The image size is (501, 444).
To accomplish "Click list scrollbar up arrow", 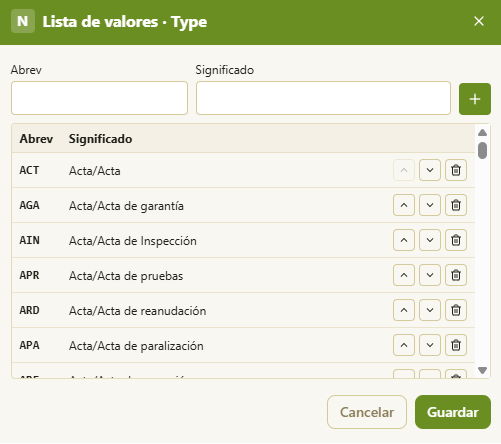I will 482,133.
